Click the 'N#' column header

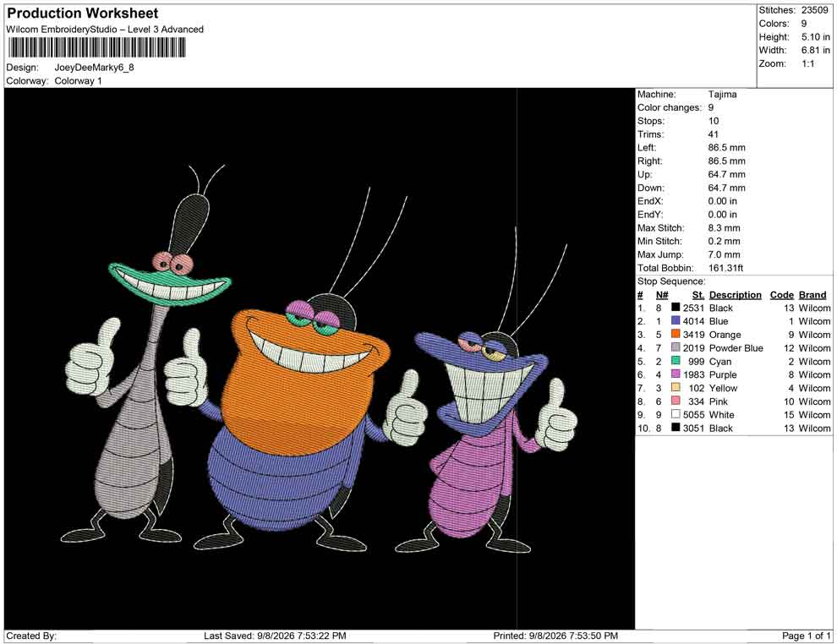pos(662,294)
